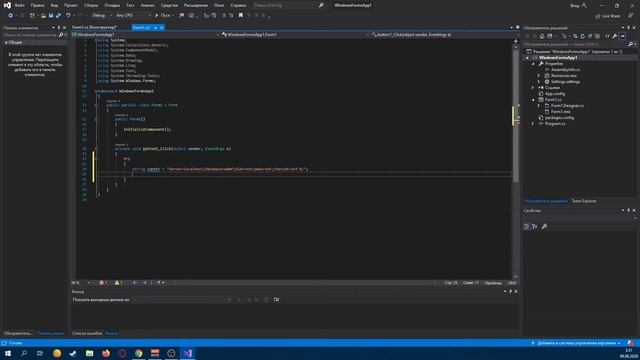Switch to Список ошибок tab
Image resolution: width=640 pixels, height=360 pixels.
[87, 333]
